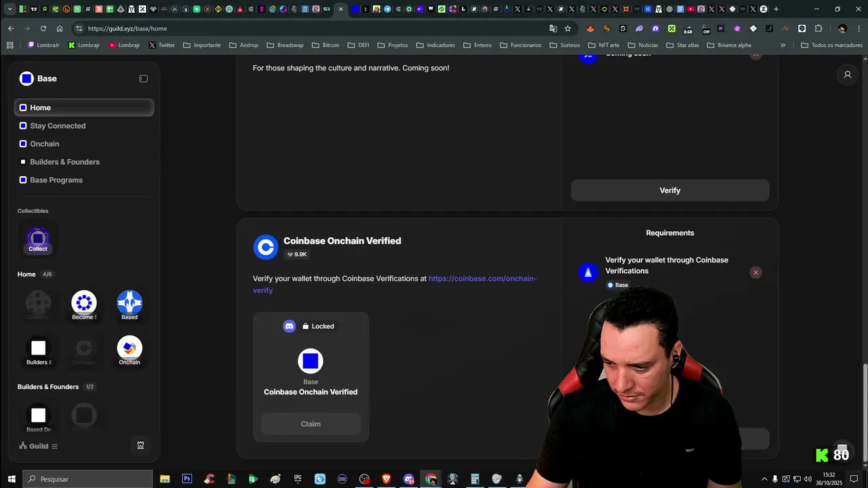868x488 pixels.
Task: Open Brave browser from the taskbar
Action: pos(387,479)
